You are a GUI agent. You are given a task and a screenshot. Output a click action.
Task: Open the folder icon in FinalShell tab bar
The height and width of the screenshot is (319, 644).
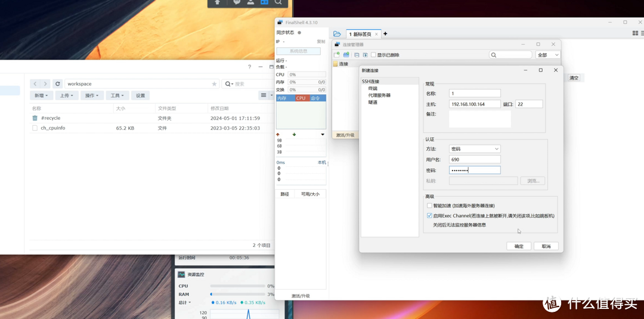pos(337,34)
